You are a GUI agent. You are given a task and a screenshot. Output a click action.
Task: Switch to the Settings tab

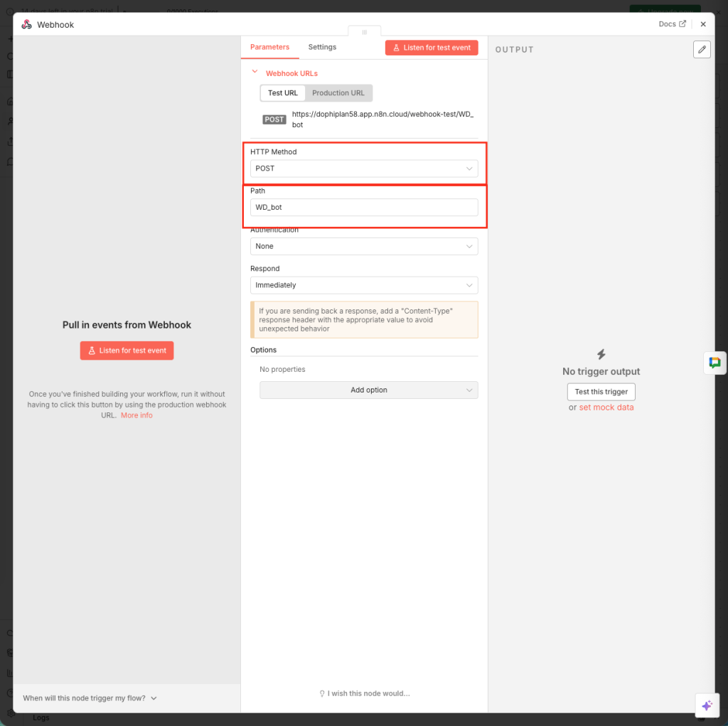(322, 47)
